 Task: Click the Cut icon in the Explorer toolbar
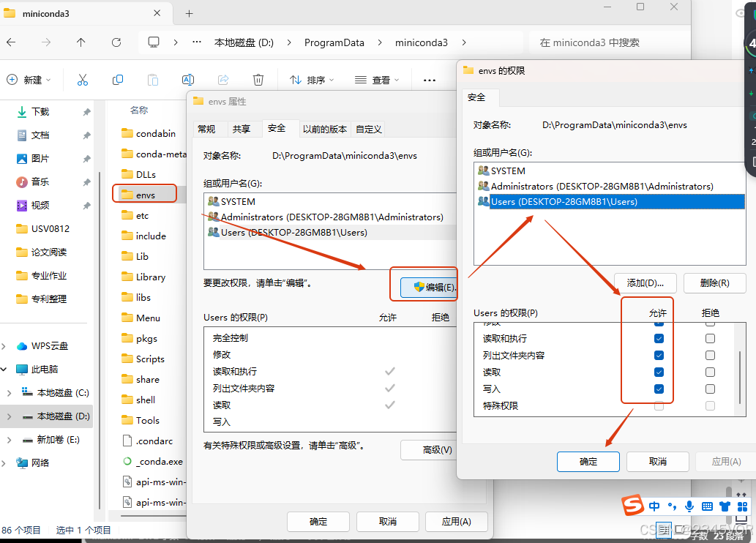(83, 79)
